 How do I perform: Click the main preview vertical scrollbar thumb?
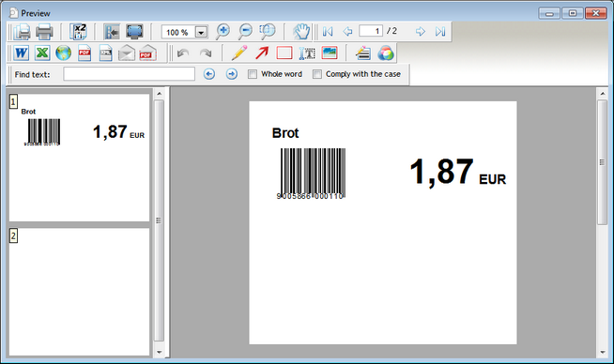(x=602, y=162)
